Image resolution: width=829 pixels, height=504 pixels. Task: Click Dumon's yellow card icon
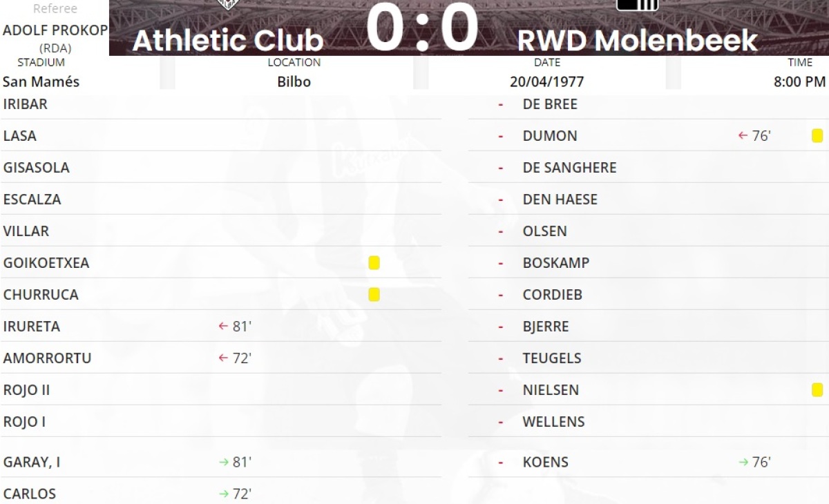tap(817, 136)
